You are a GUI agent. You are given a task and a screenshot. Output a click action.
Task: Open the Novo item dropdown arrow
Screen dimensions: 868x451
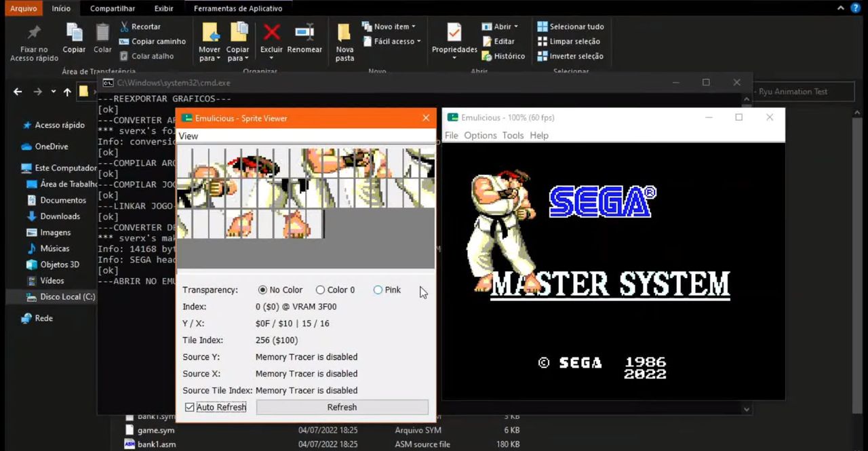tap(413, 26)
